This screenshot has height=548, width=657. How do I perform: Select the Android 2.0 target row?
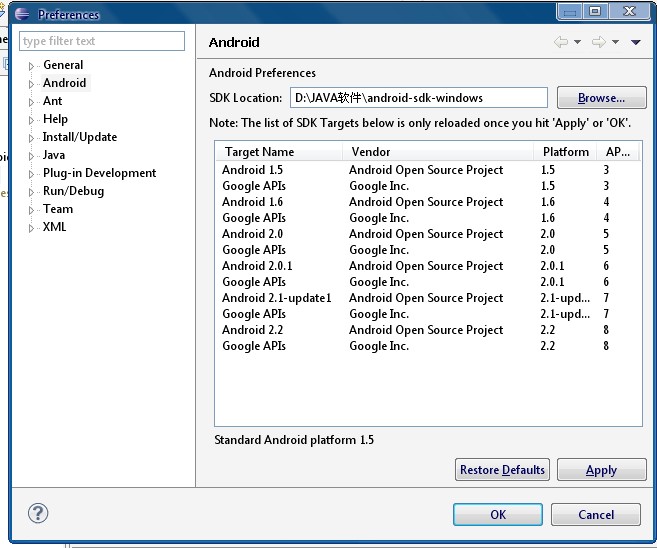(x=428, y=234)
